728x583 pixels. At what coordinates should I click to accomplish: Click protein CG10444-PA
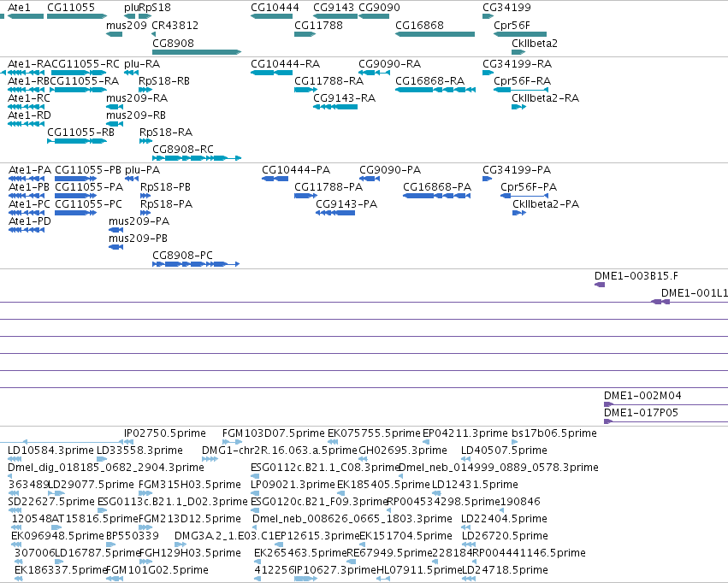[275, 179]
